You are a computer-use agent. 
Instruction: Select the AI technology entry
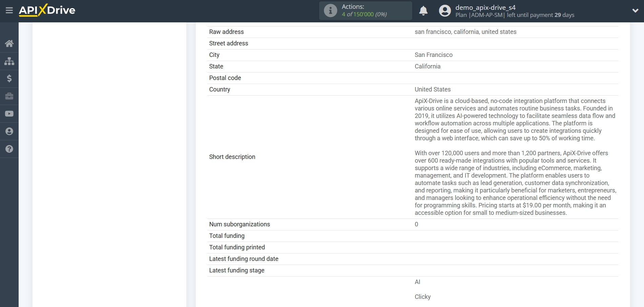[418, 282]
